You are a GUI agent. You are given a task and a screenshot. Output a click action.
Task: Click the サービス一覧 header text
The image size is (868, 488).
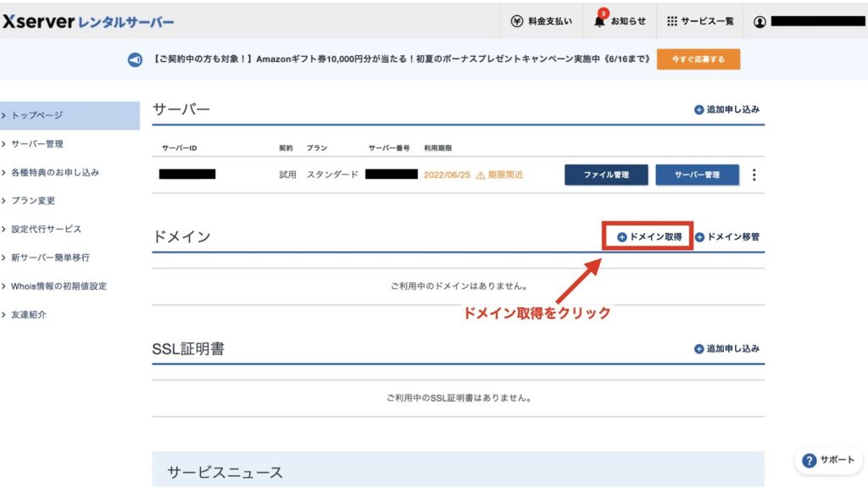pyautogui.click(x=707, y=21)
